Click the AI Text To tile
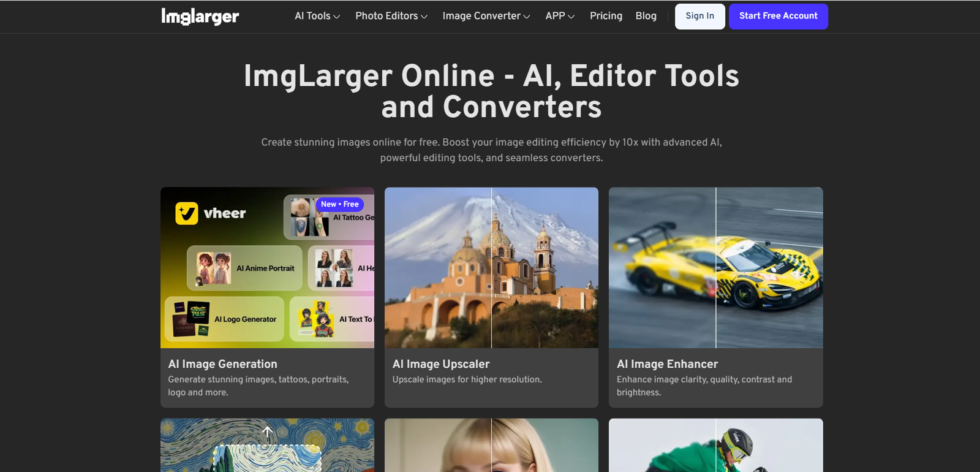Screen dimensions: 980x472 tap(332, 319)
